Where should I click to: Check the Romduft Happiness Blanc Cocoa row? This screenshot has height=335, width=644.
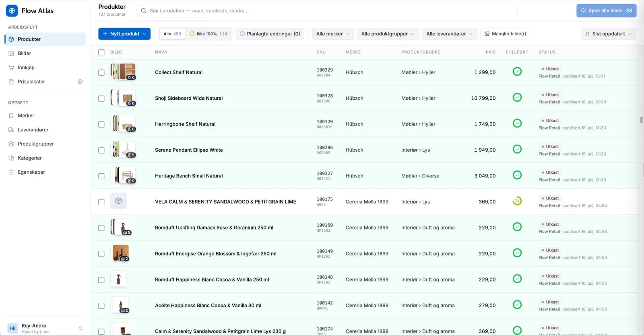click(x=101, y=280)
